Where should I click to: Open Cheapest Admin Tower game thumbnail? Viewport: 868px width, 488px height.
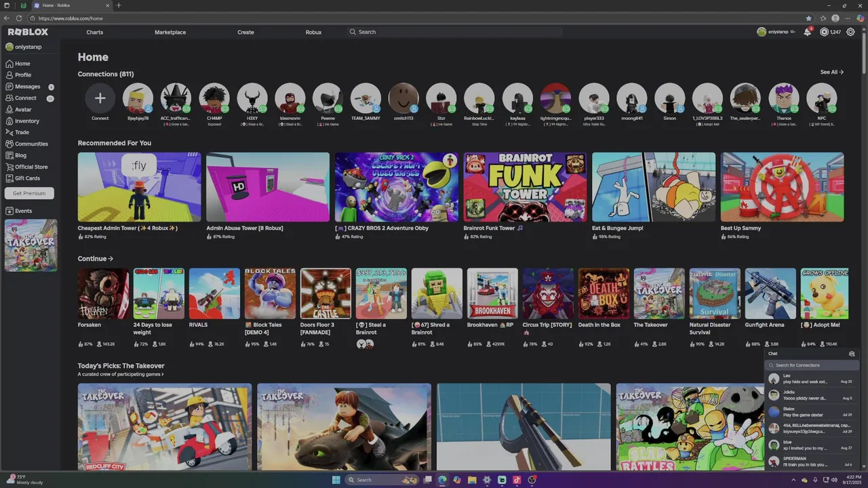pos(139,187)
